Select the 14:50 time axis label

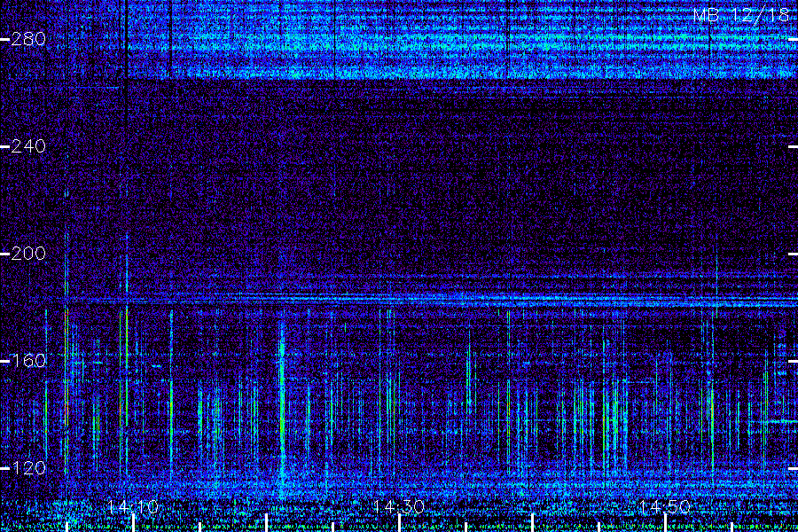tap(664, 507)
